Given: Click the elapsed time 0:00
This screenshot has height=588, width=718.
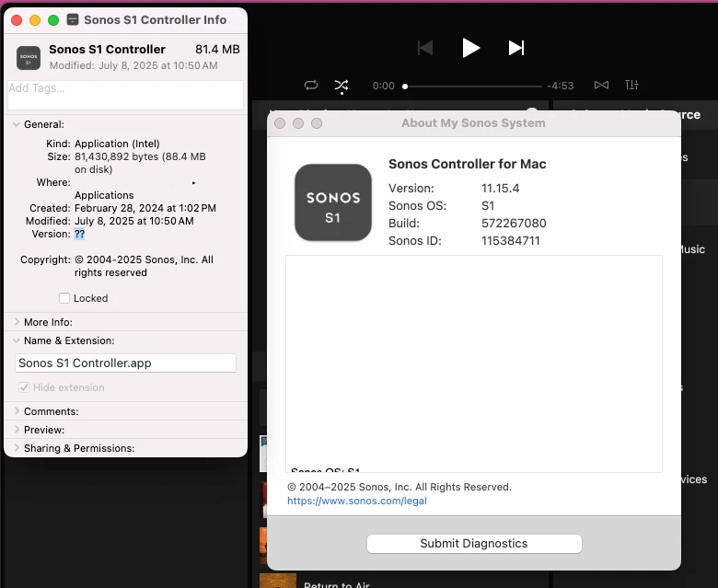Looking at the screenshot, I should (x=383, y=86).
